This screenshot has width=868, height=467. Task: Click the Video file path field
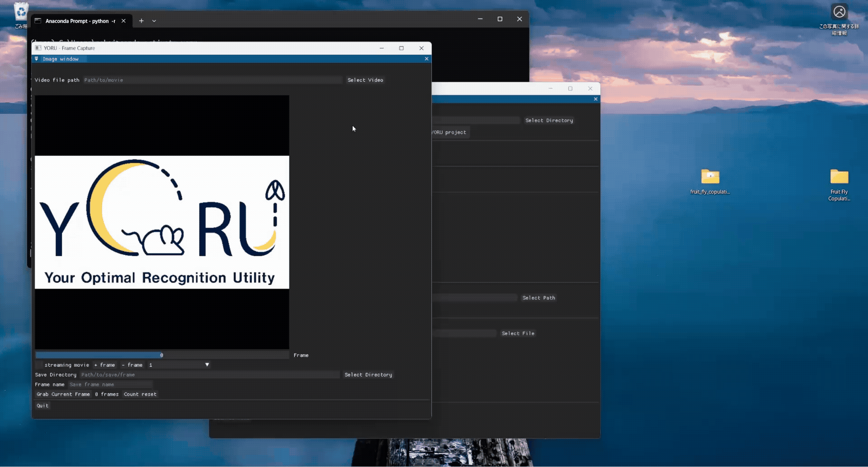[x=212, y=80]
